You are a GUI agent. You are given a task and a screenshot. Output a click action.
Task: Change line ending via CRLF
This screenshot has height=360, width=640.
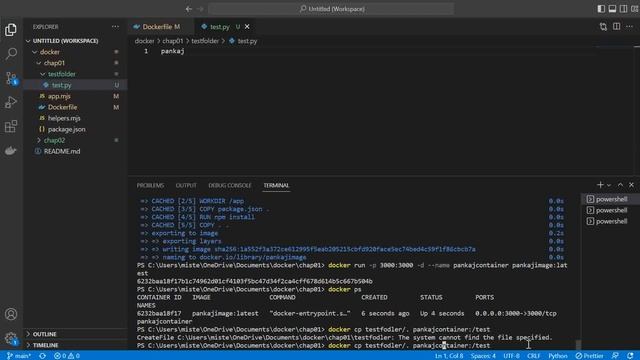click(x=533, y=356)
